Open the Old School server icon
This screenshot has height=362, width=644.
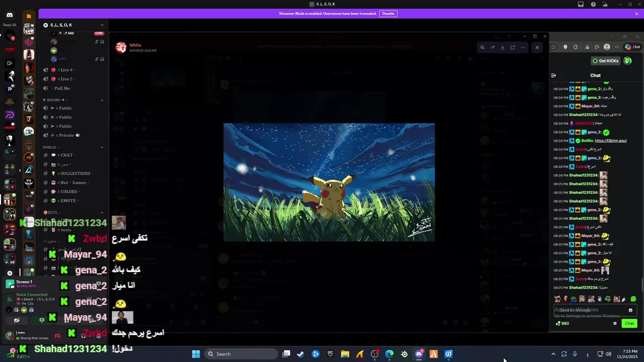[10, 102]
